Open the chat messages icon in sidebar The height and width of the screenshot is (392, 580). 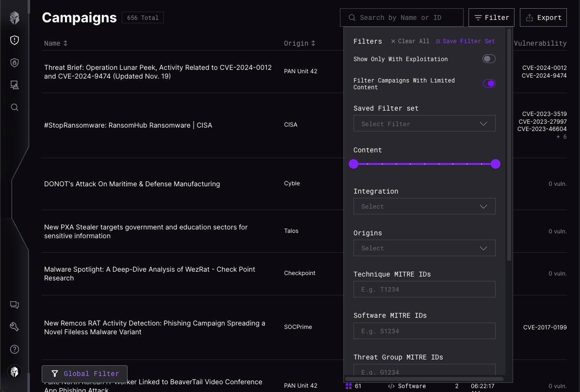click(x=15, y=305)
